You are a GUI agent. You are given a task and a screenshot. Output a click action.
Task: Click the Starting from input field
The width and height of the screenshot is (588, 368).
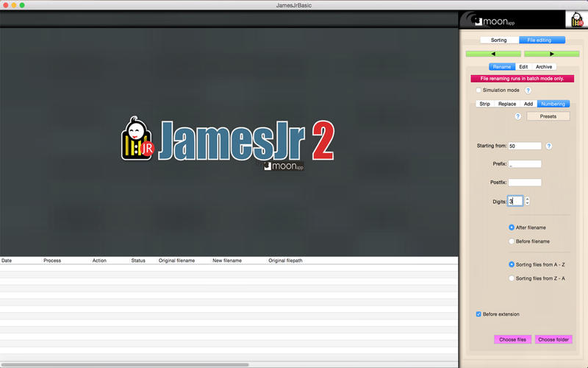(x=525, y=146)
